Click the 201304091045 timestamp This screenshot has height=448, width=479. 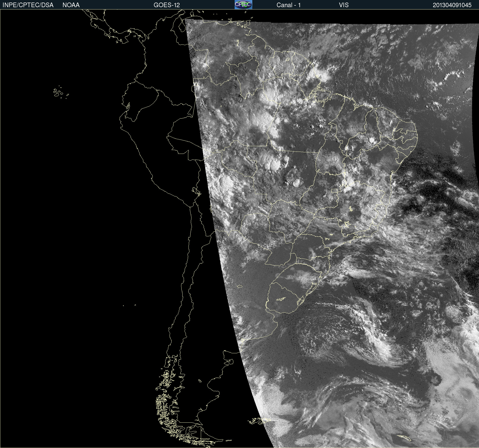point(452,5)
